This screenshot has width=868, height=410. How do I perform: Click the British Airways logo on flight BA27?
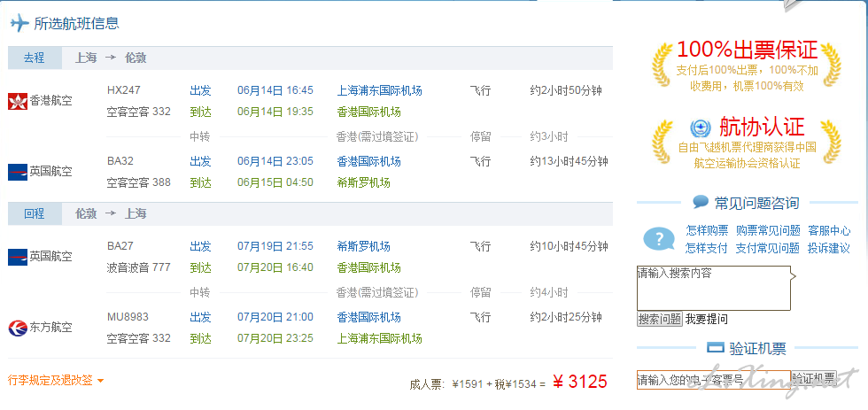pyautogui.click(x=18, y=257)
